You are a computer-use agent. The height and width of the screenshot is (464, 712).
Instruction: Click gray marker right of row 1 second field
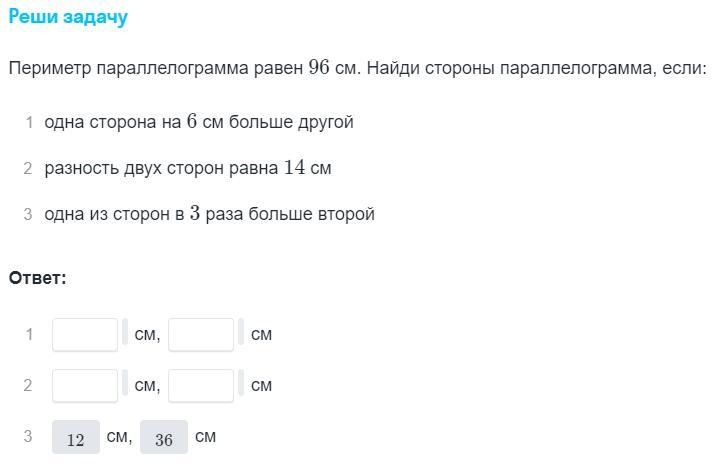click(241, 331)
